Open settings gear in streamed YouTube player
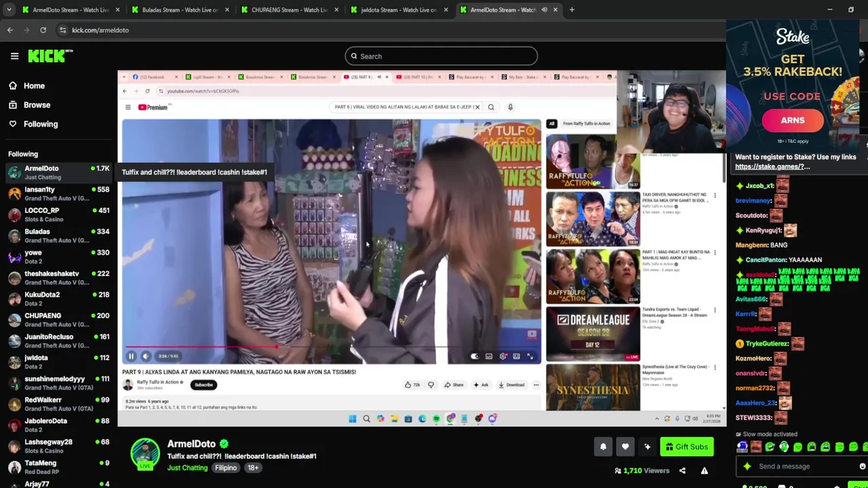The height and width of the screenshot is (488, 868). pos(502,357)
